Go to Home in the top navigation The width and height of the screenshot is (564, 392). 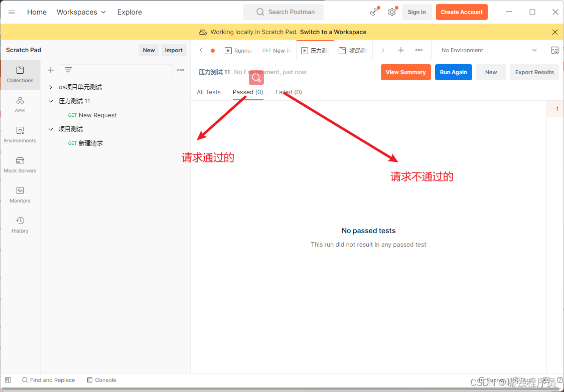pos(37,12)
